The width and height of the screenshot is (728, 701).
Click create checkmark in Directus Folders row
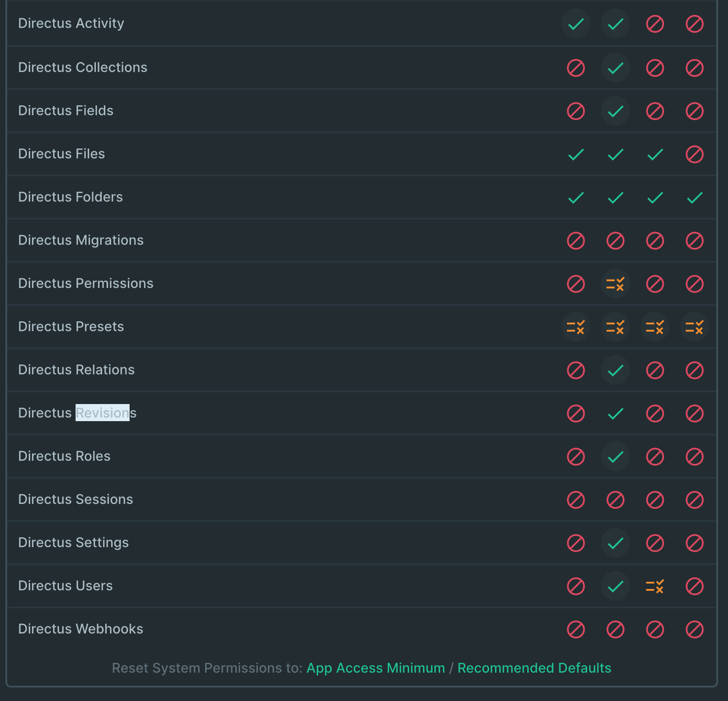click(576, 197)
